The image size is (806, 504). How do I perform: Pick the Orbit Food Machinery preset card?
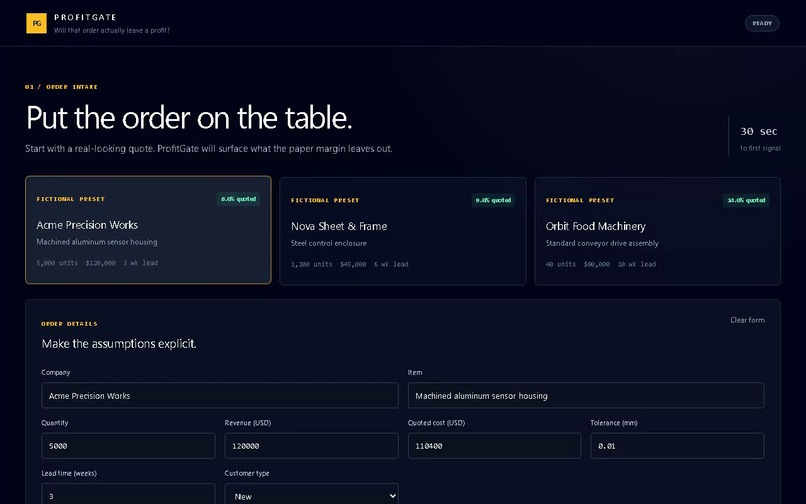[657, 231]
